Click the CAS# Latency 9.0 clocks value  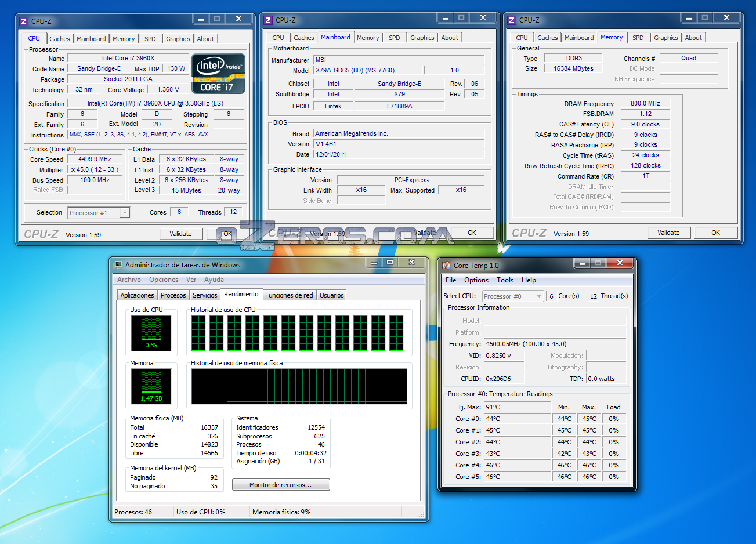(645, 124)
